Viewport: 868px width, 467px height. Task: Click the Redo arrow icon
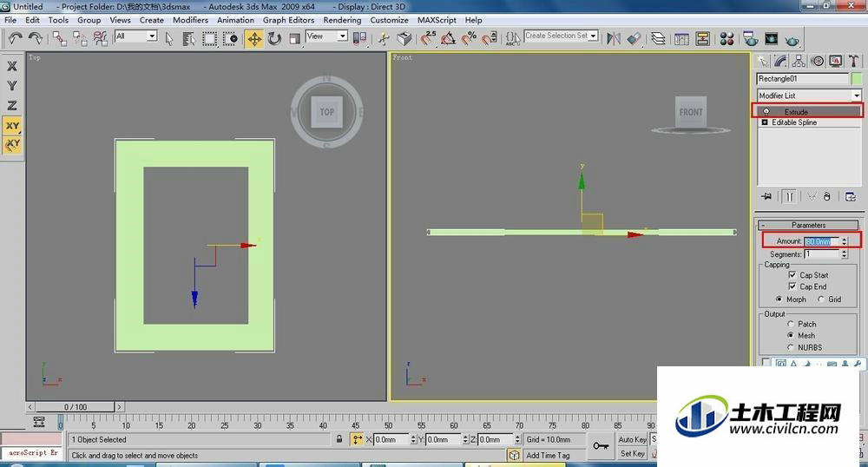tap(36, 38)
